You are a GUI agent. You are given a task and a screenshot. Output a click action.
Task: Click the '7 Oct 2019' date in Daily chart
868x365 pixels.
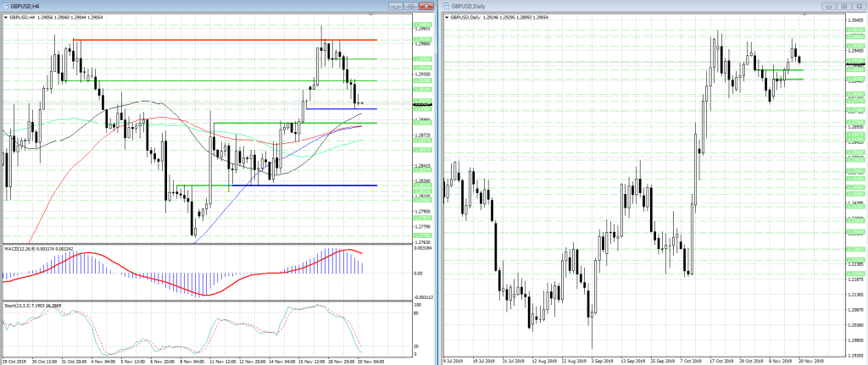tap(692, 361)
